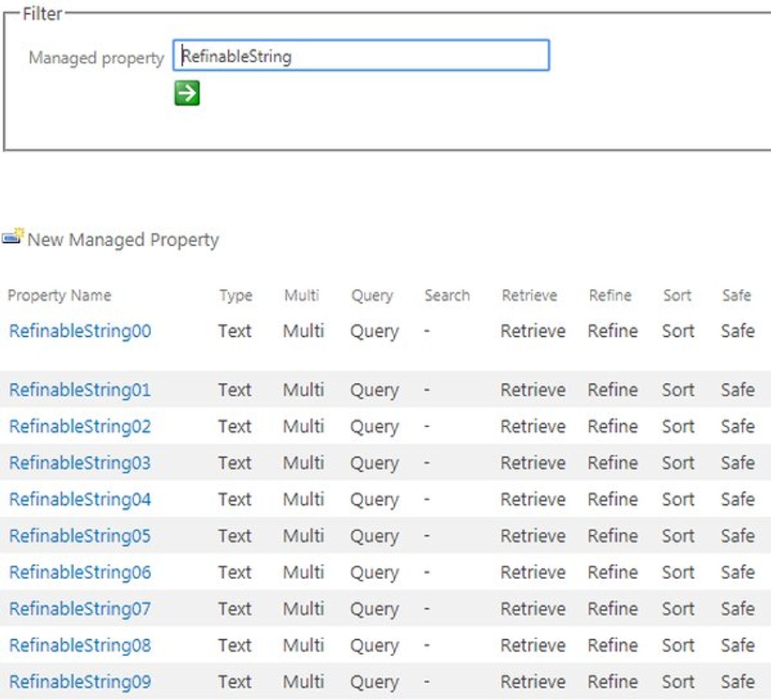Open the RefinableString08 property
This screenshot has height=700, width=771.
click(x=78, y=645)
